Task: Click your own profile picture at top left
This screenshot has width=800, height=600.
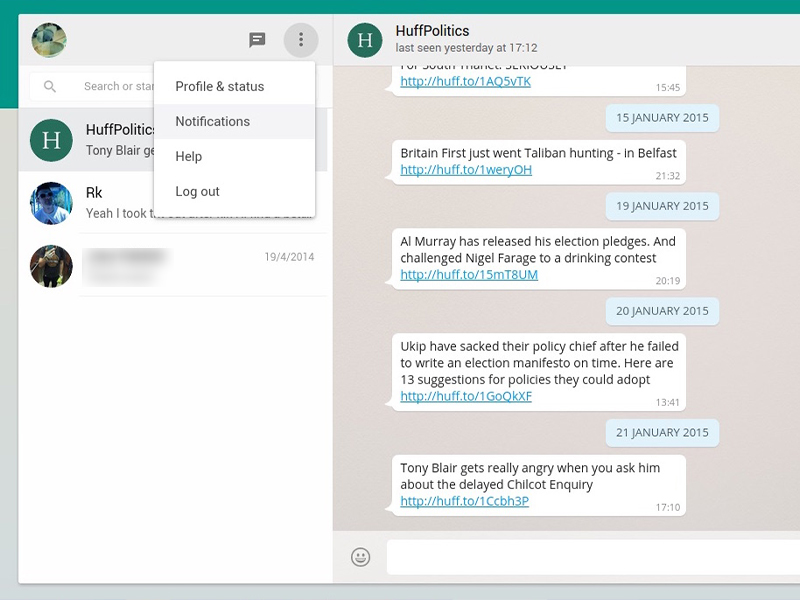Action: pyautogui.click(x=49, y=40)
